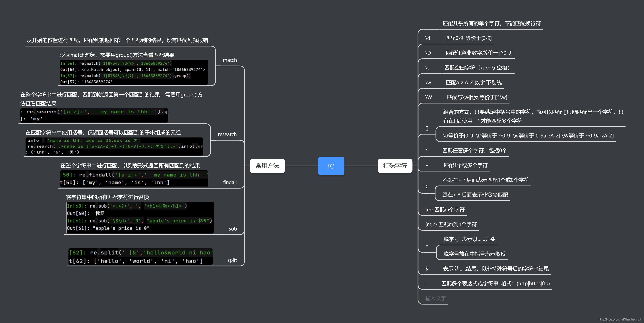Click the '\w' node label

click(x=428, y=82)
